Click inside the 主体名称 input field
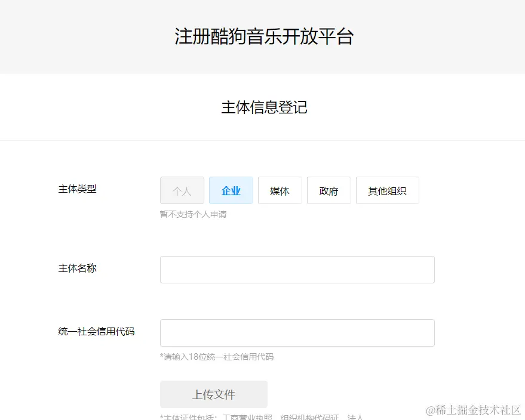This screenshot has width=525, height=420. click(x=297, y=269)
